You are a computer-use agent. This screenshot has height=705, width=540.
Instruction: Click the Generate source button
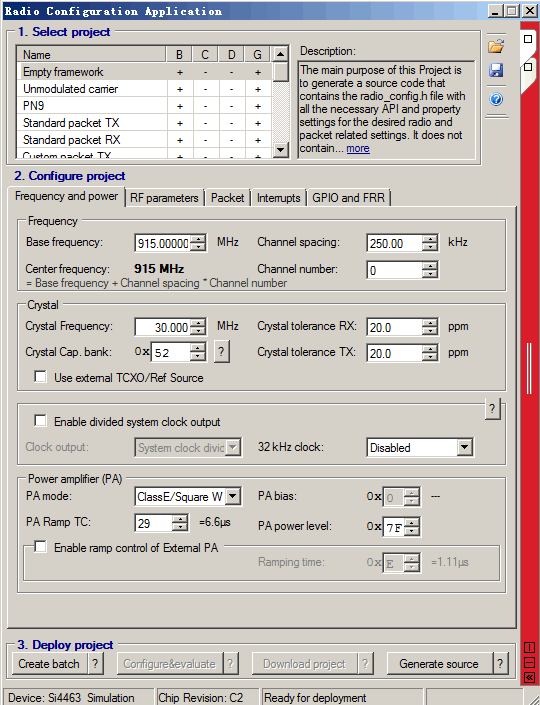click(x=439, y=664)
